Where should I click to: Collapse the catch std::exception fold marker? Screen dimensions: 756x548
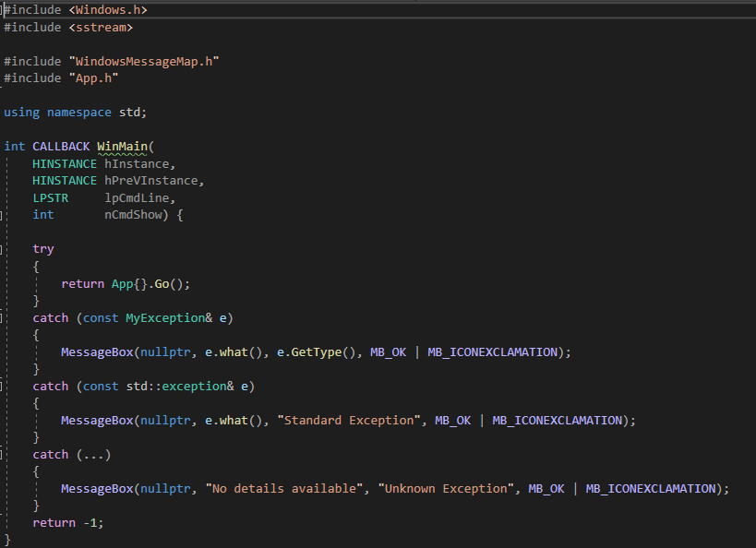coord(1,386)
